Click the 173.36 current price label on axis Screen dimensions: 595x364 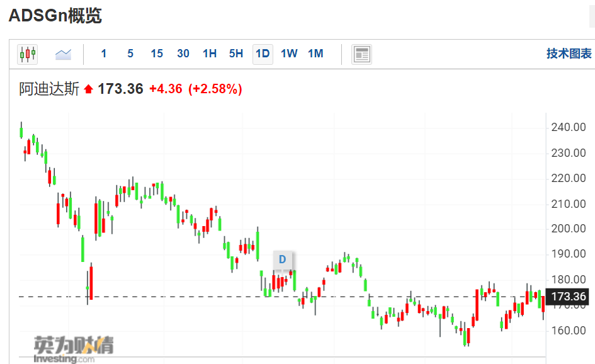(x=567, y=297)
